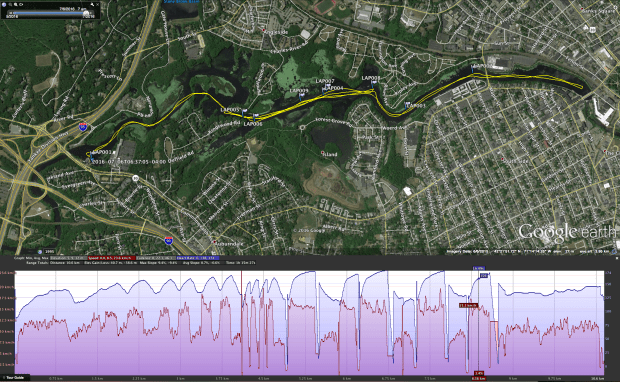Toggle the blue Heart Rate graph metric
Image resolution: width=620 pixels, height=382 pixels.
pyautogui.click(x=197, y=258)
